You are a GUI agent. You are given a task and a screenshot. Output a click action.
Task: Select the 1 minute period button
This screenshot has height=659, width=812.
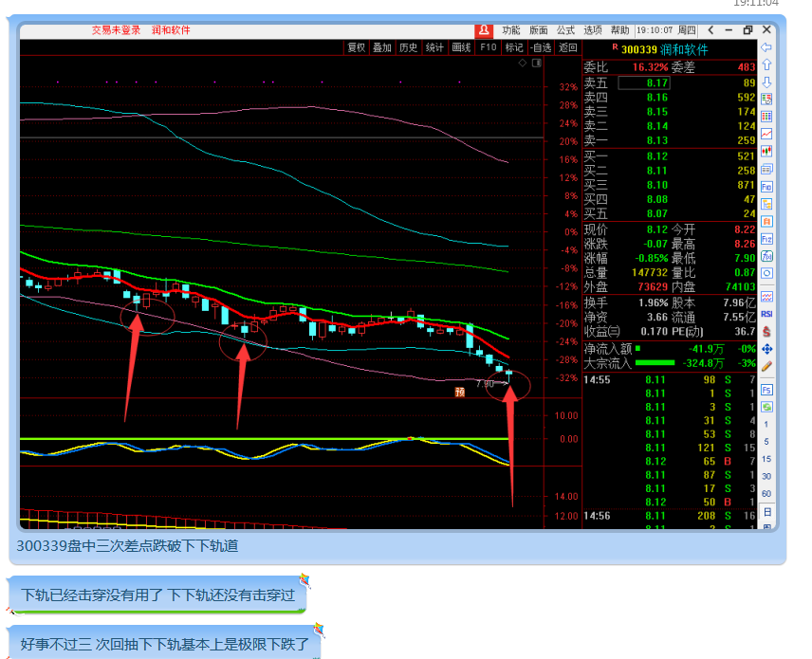tap(766, 425)
